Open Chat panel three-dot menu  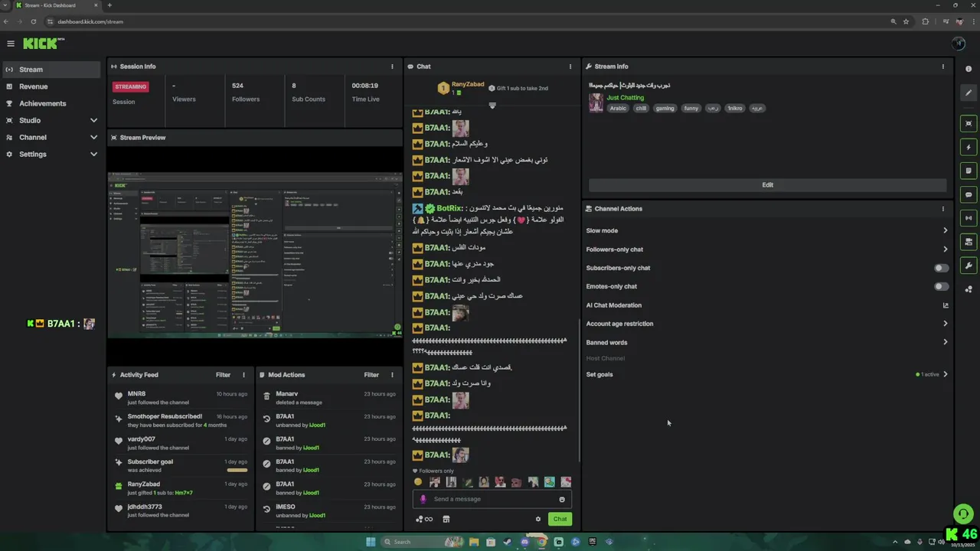click(570, 67)
